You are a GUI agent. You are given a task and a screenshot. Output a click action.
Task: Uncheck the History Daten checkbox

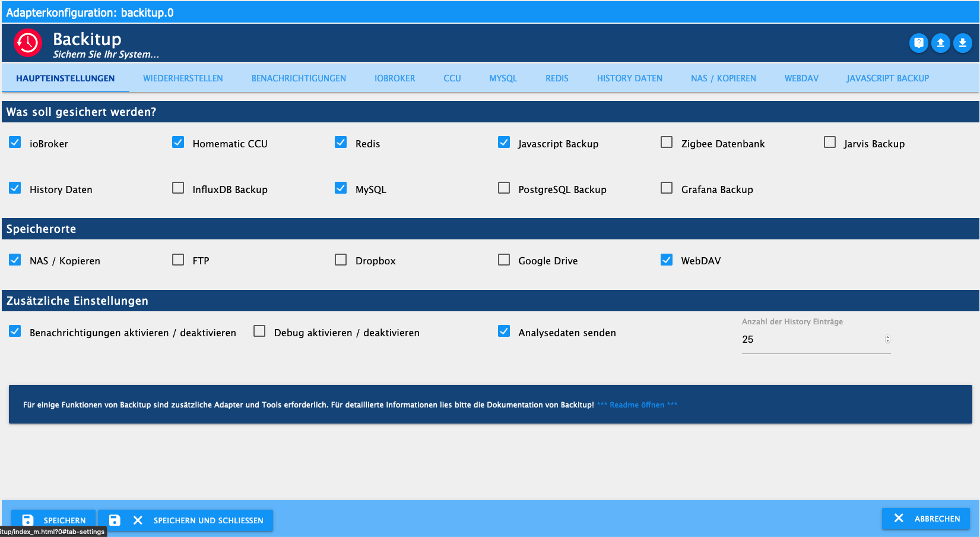(x=15, y=188)
